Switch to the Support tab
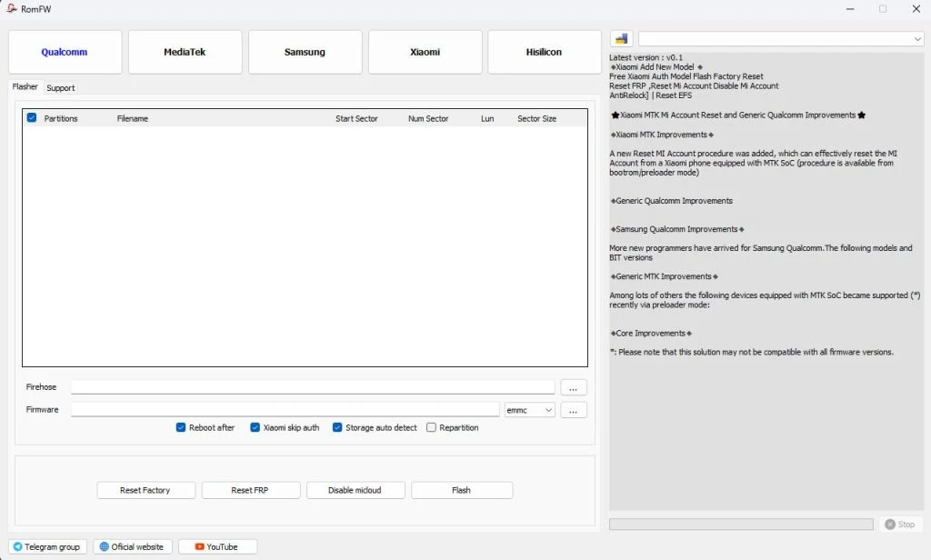The width and height of the screenshot is (931, 560). (61, 88)
